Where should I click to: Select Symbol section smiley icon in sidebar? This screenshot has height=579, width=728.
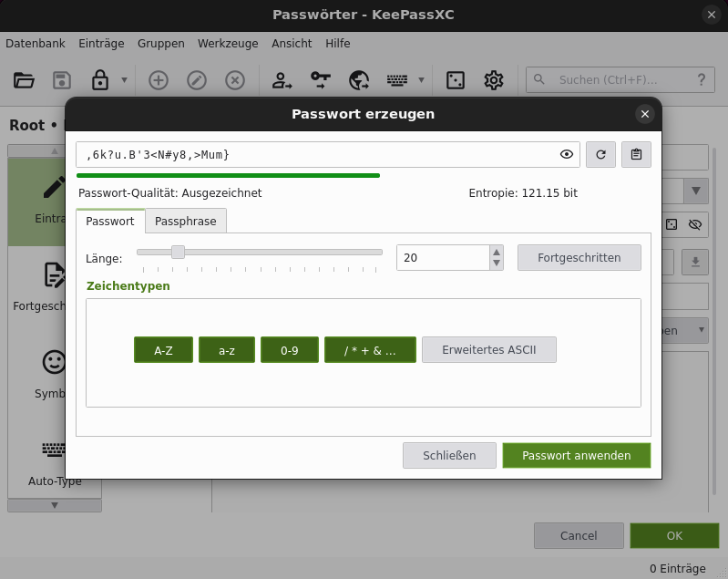[x=55, y=362]
